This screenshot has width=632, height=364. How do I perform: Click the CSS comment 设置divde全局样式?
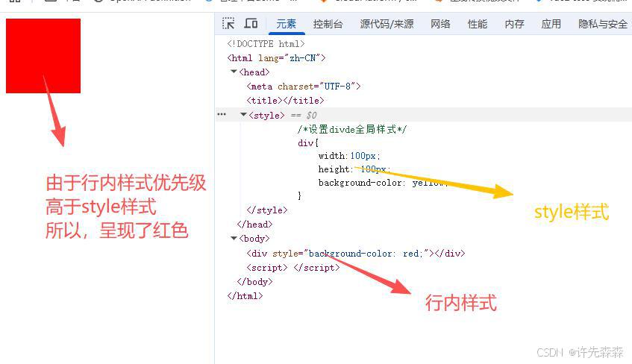352,129
